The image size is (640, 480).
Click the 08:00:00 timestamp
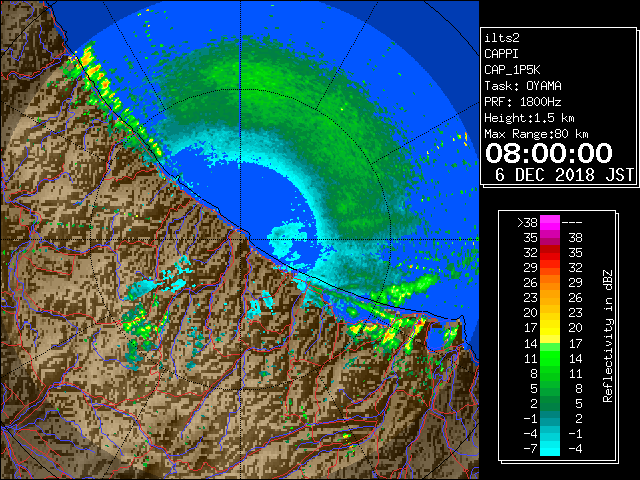pos(549,153)
